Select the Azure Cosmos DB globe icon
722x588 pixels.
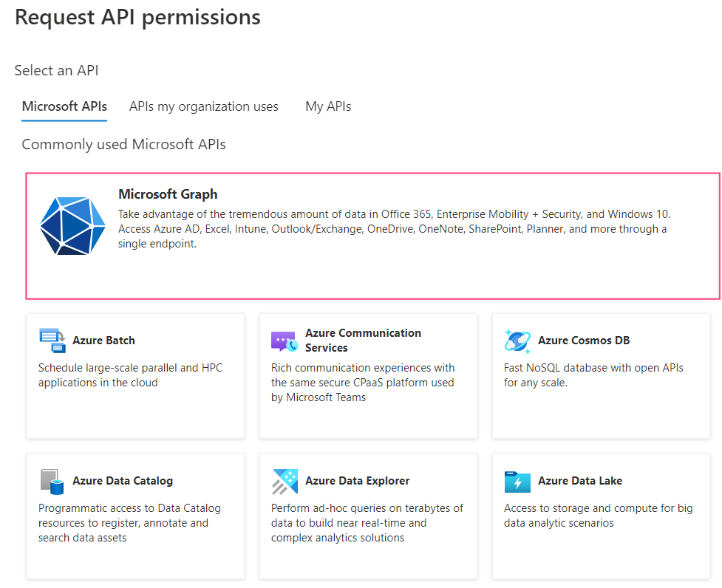click(x=517, y=340)
